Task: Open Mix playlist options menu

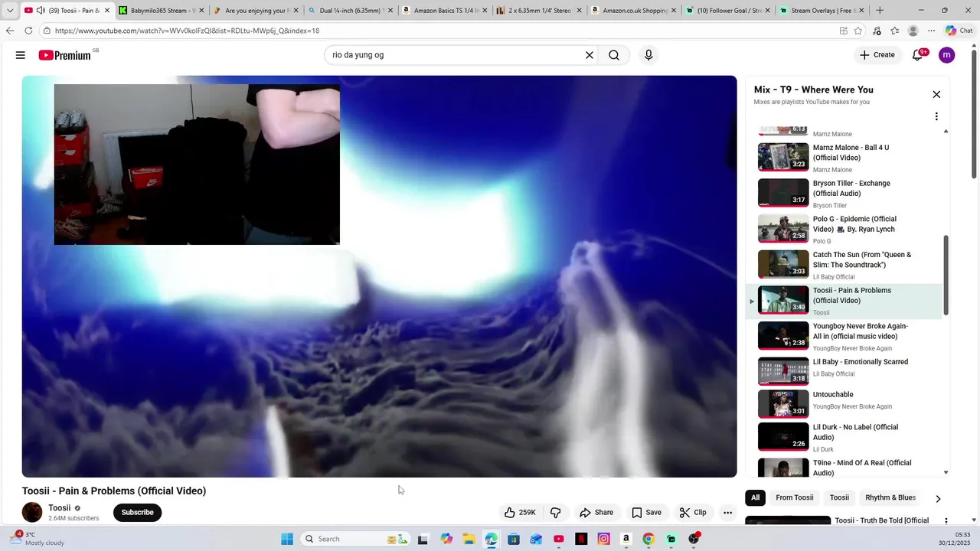Action: coord(936,116)
